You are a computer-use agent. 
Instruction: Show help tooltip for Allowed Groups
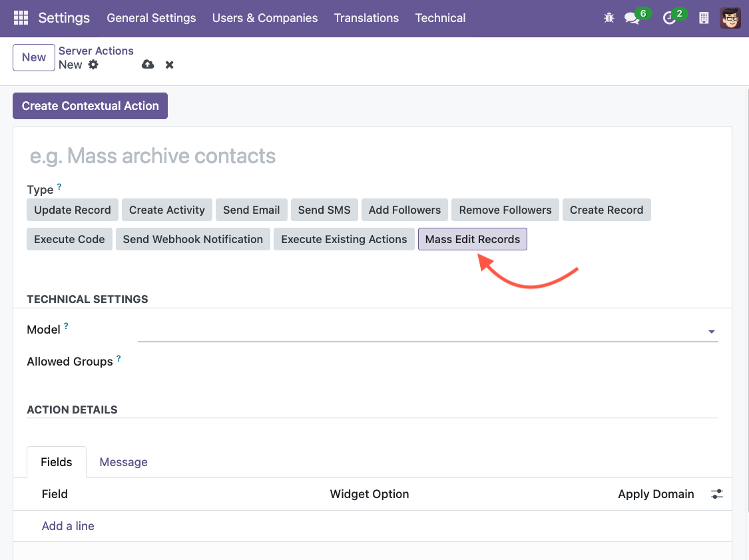coord(119,358)
